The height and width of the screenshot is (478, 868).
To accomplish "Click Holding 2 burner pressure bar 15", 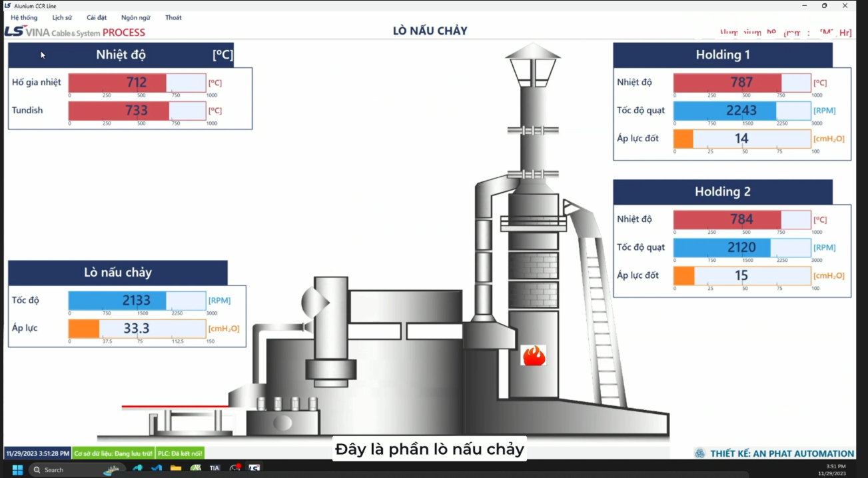I will 741,275.
